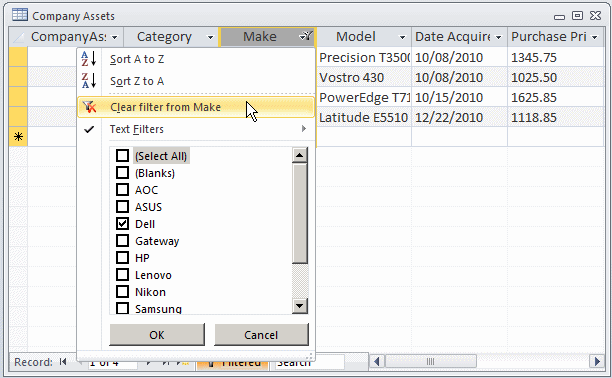Click the clear filter funnel icon
This screenshot has width=612, height=378.
pos(89,107)
